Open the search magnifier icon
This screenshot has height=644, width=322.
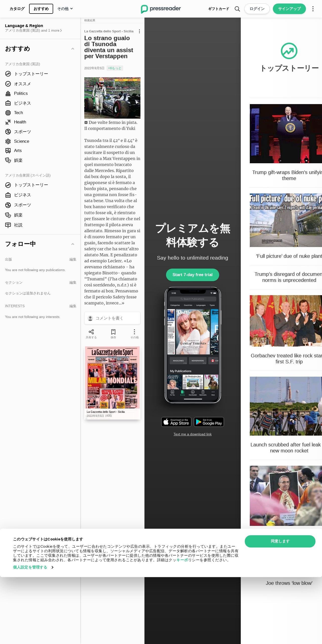point(237,9)
